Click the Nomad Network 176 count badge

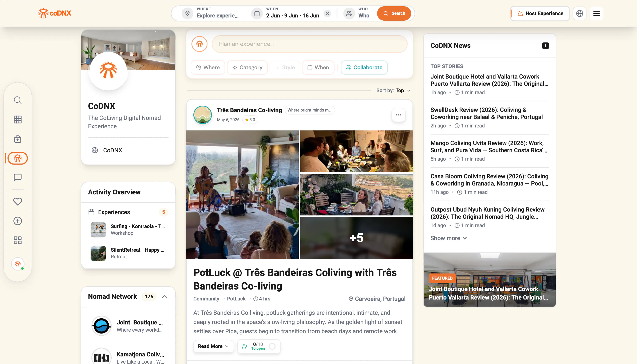click(149, 297)
